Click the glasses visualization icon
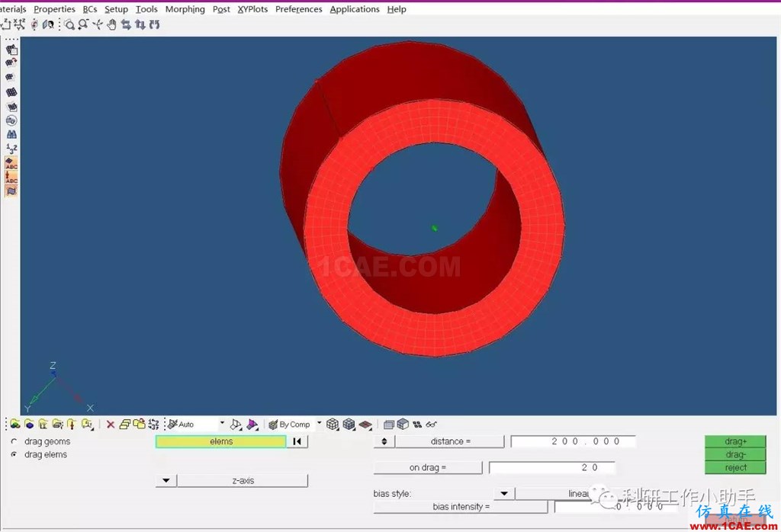781x532 pixels. pos(432,424)
